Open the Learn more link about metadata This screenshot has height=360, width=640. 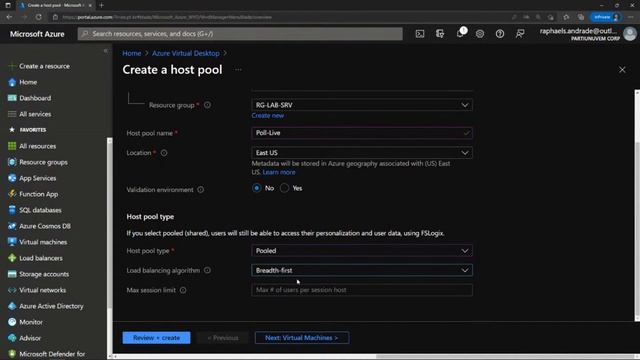click(x=279, y=172)
